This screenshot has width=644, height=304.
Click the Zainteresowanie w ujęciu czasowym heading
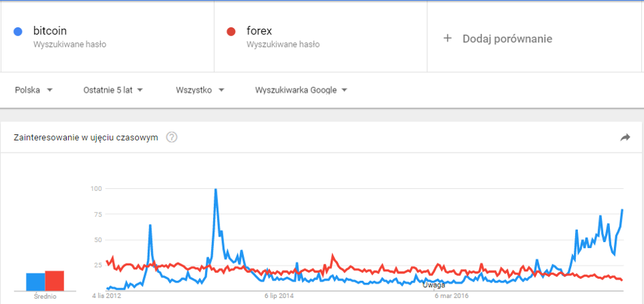pyautogui.click(x=86, y=138)
